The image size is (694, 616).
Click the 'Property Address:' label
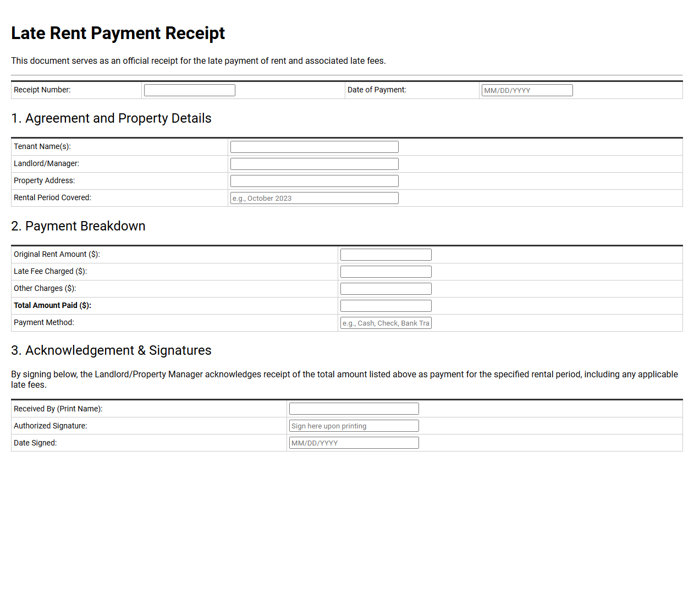45,180
